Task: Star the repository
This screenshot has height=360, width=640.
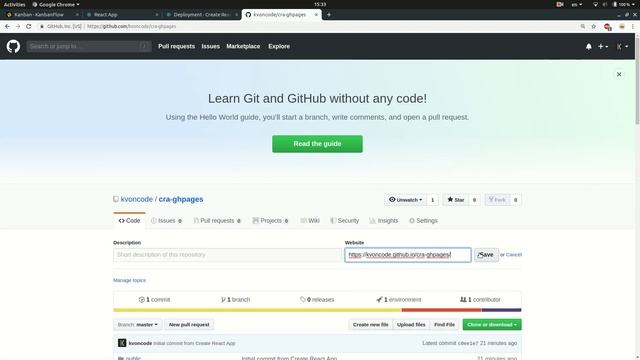Action: [456, 200]
